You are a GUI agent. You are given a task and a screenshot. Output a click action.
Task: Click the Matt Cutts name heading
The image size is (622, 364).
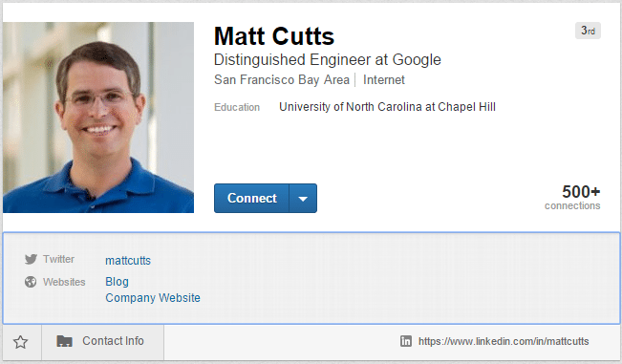[274, 36]
